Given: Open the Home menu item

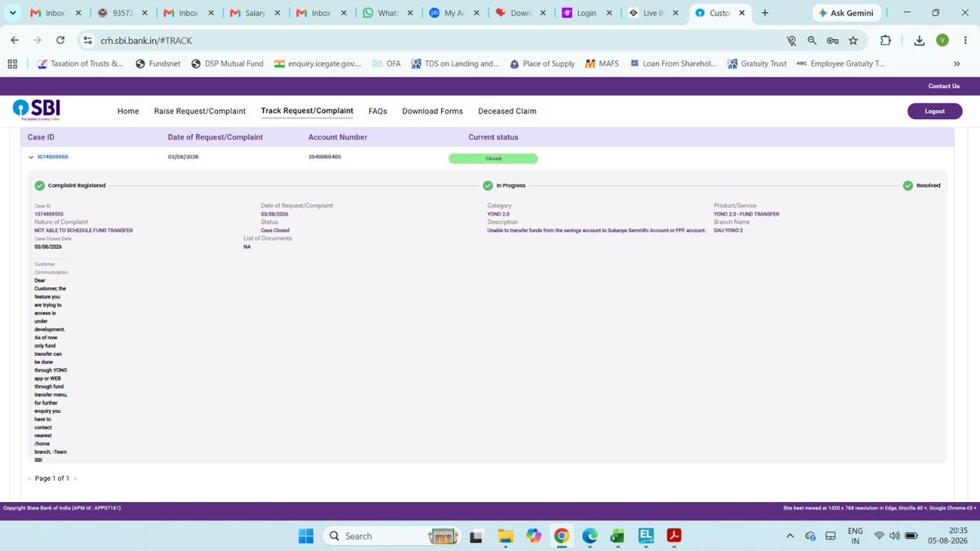Looking at the screenshot, I should 128,111.
